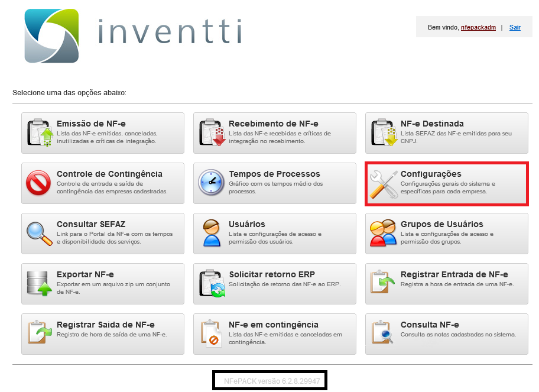Click the database Exportar NF-e icon
Image resolution: width=539 pixels, height=392 pixels.
[40, 284]
